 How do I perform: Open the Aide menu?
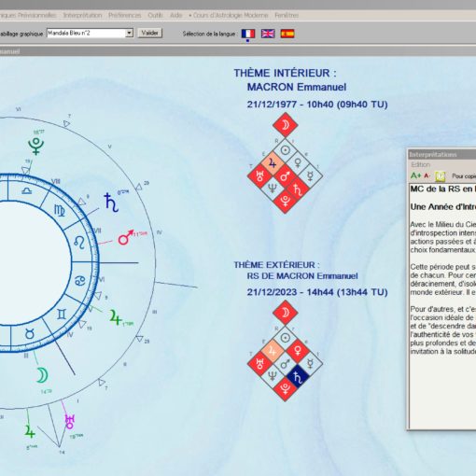176,15
